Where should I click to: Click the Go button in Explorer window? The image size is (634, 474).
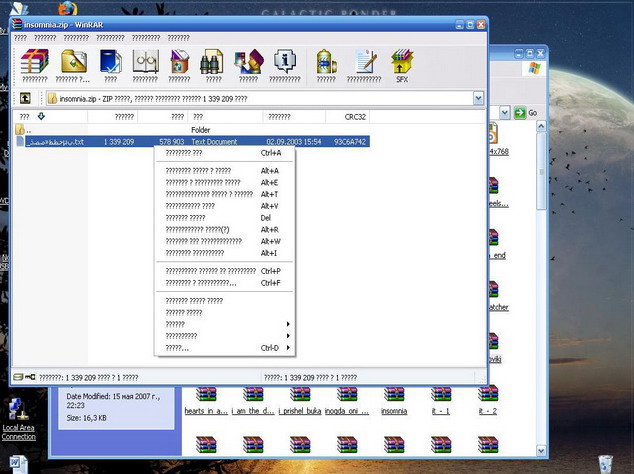coord(526,113)
